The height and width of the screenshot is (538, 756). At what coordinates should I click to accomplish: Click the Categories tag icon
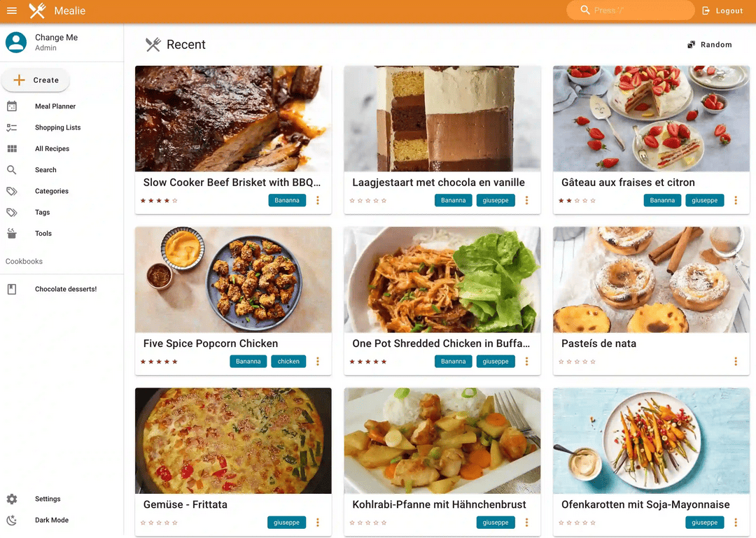(x=12, y=191)
